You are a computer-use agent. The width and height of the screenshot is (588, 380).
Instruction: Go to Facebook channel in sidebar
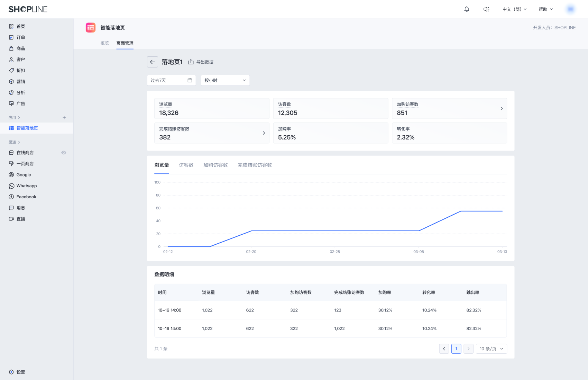pyautogui.click(x=26, y=197)
